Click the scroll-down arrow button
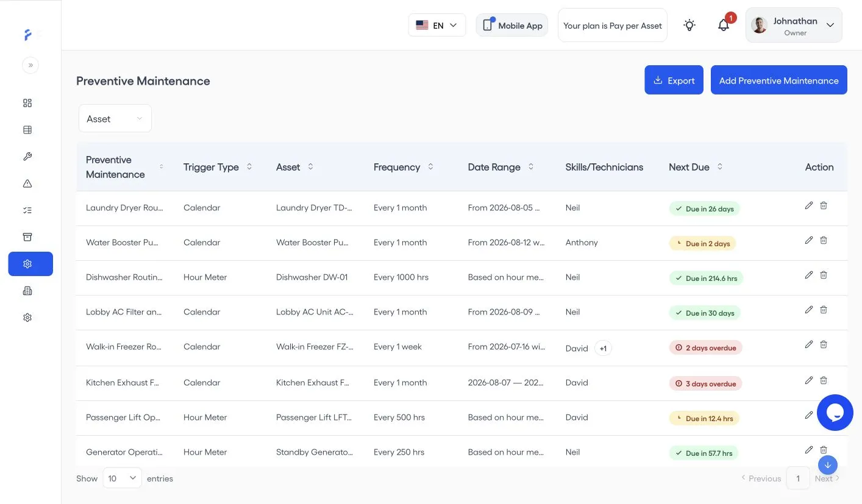Image resolution: width=862 pixels, height=504 pixels. tap(828, 465)
